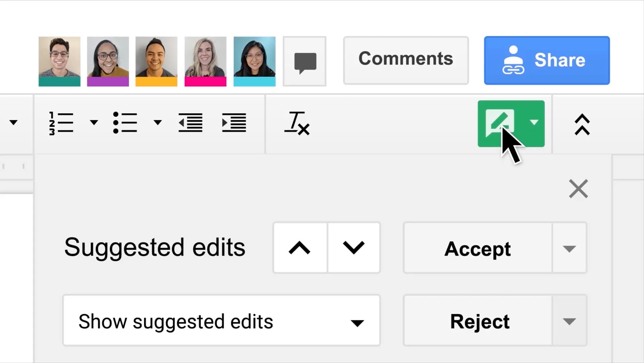Expand the Reject options arrow
Screen dimensions: 644x363
pos(569,321)
